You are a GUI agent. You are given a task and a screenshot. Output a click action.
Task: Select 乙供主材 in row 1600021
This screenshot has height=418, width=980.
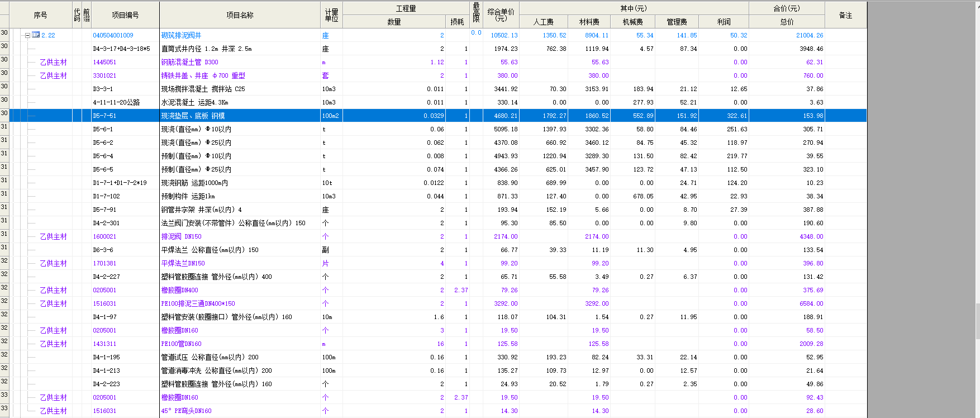click(53, 236)
